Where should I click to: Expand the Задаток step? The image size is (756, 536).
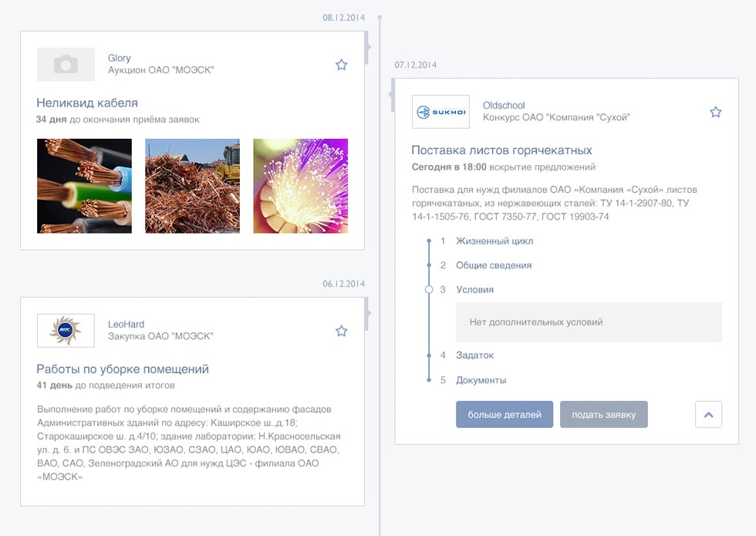(x=474, y=356)
